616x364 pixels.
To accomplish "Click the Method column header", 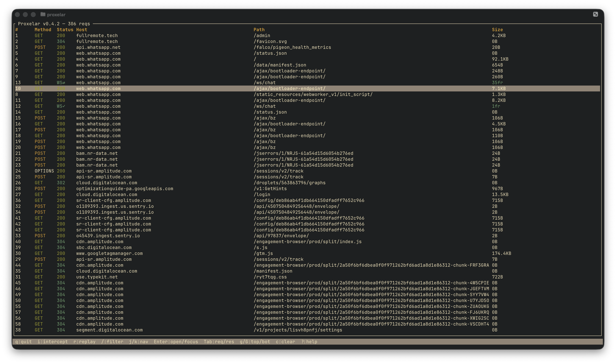I will 43,29.
